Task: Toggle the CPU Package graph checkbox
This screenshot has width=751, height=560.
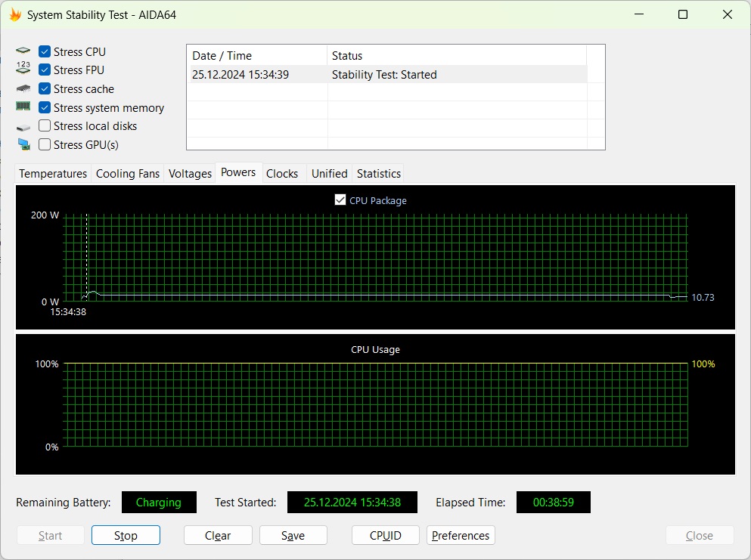Action: (x=340, y=200)
